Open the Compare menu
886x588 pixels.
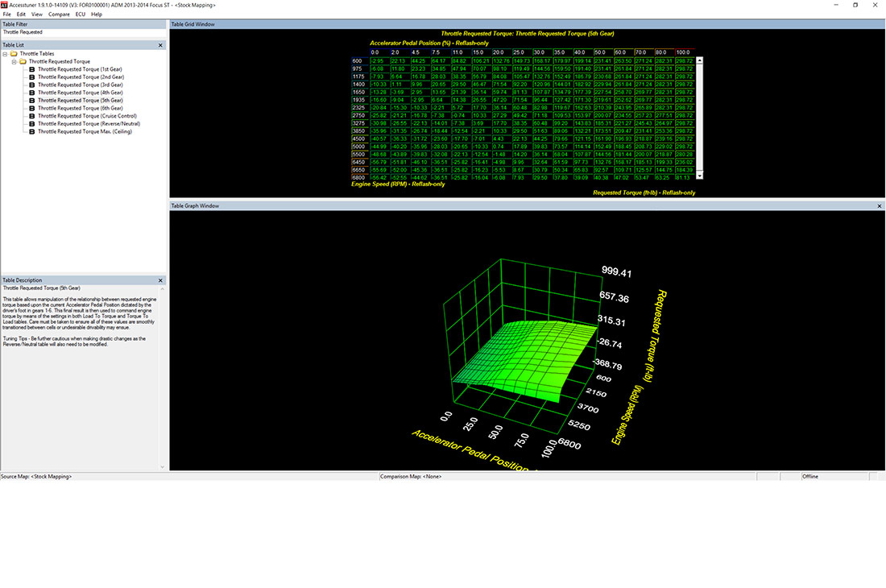click(x=59, y=14)
